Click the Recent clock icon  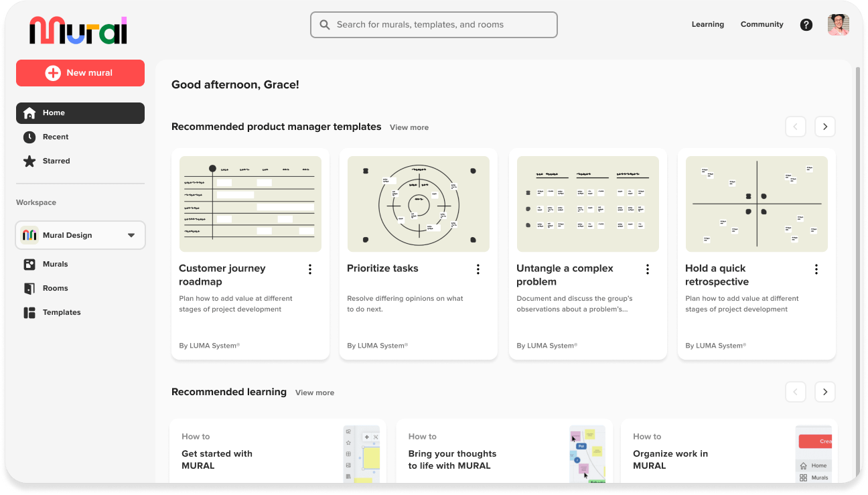(x=29, y=137)
